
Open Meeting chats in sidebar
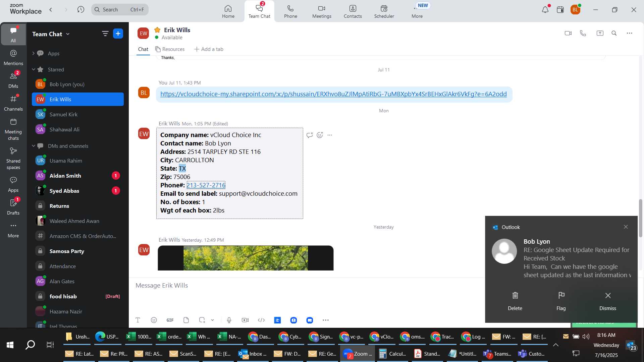(x=13, y=129)
